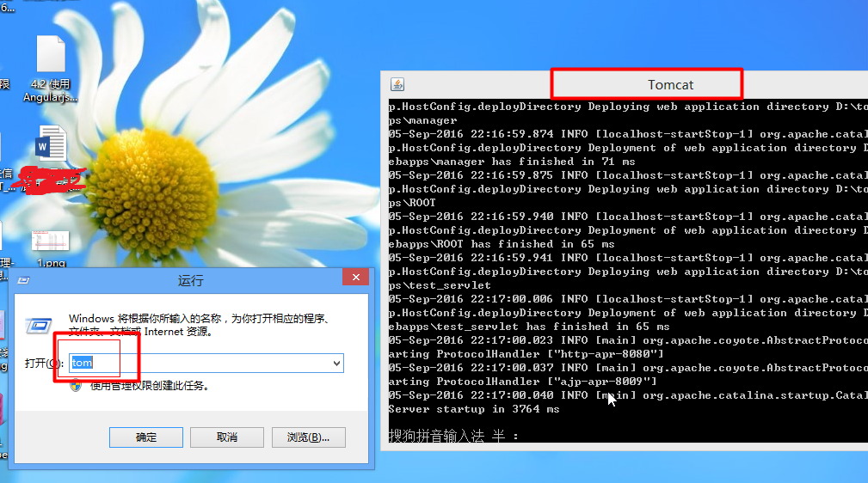Close the 运行 dialog
The height and width of the screenshot is (483, 868).
pos(356,278)
